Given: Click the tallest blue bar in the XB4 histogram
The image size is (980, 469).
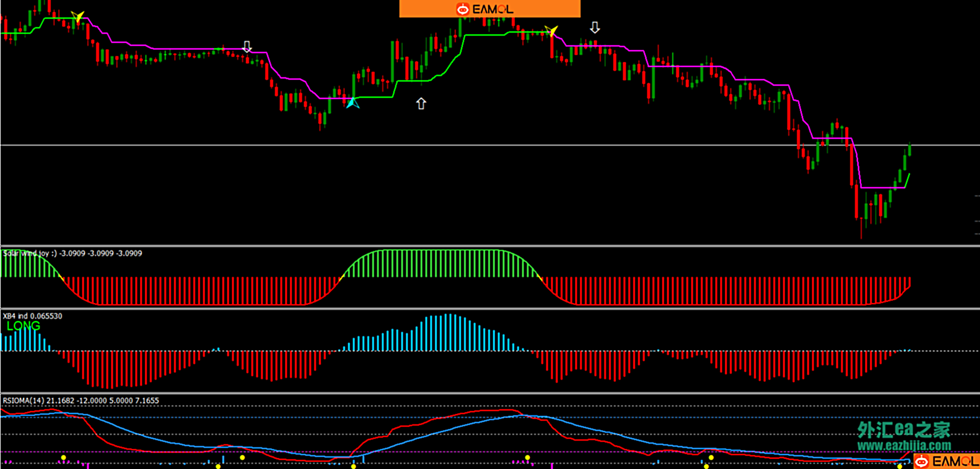Looking at the screenshot, I should 448,332.
